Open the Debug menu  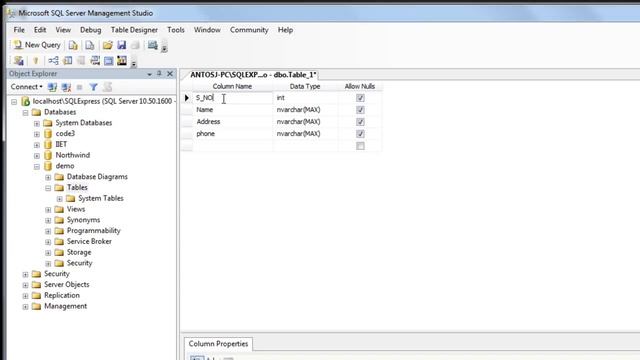click(x=90, y=30)
